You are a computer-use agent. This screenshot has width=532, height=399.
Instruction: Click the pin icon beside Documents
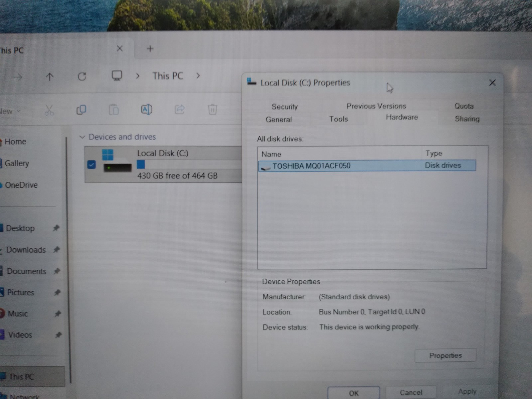point(57,271)
